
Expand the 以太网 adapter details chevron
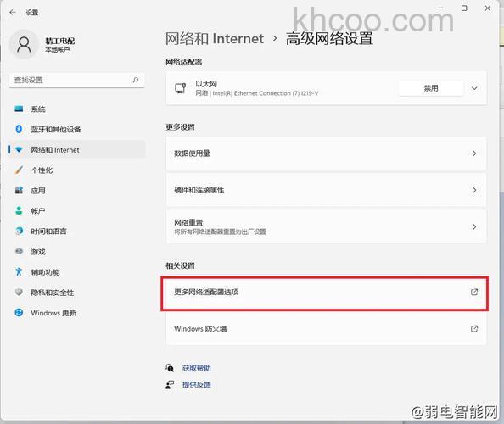(474, 88)
